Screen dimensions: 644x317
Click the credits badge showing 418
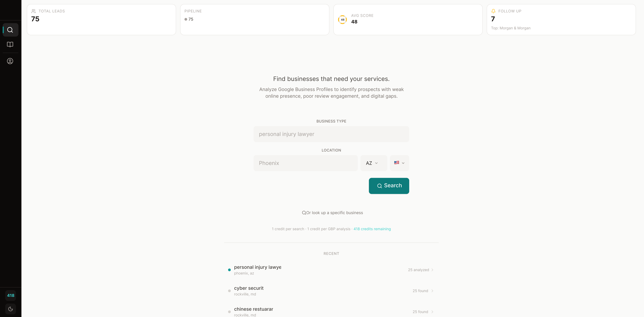[x=11, y=295]
